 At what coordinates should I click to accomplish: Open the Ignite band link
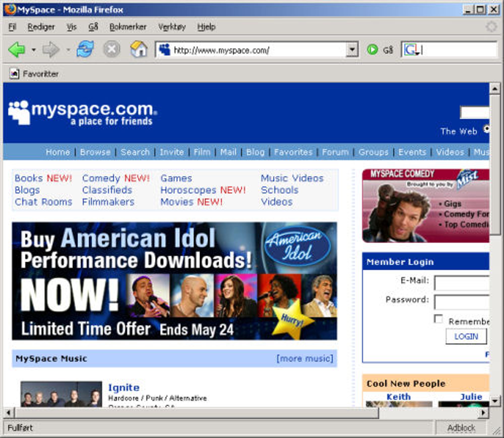(x=124, y=388)
